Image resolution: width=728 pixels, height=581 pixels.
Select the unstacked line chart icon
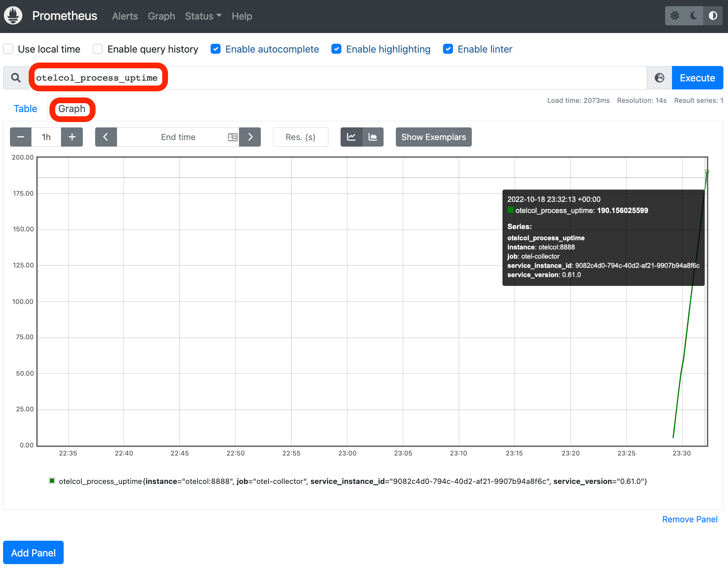[x=351, y=137]
